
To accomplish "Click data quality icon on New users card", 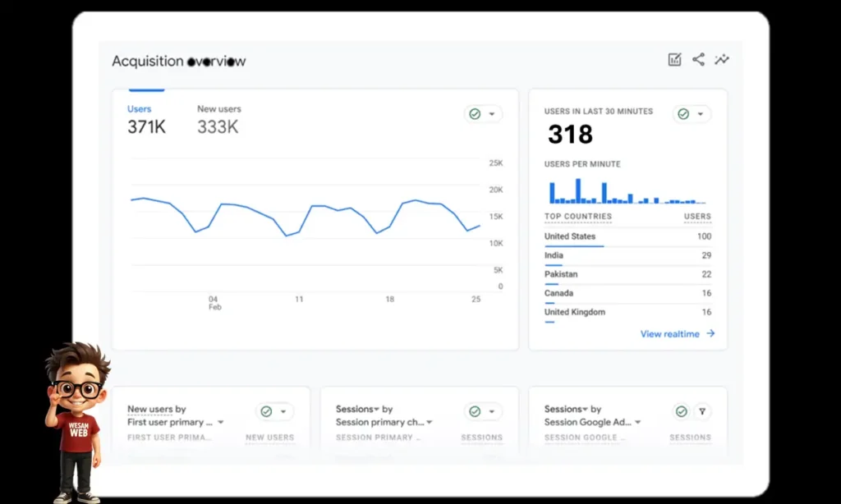I will click(x=268, y=410).
